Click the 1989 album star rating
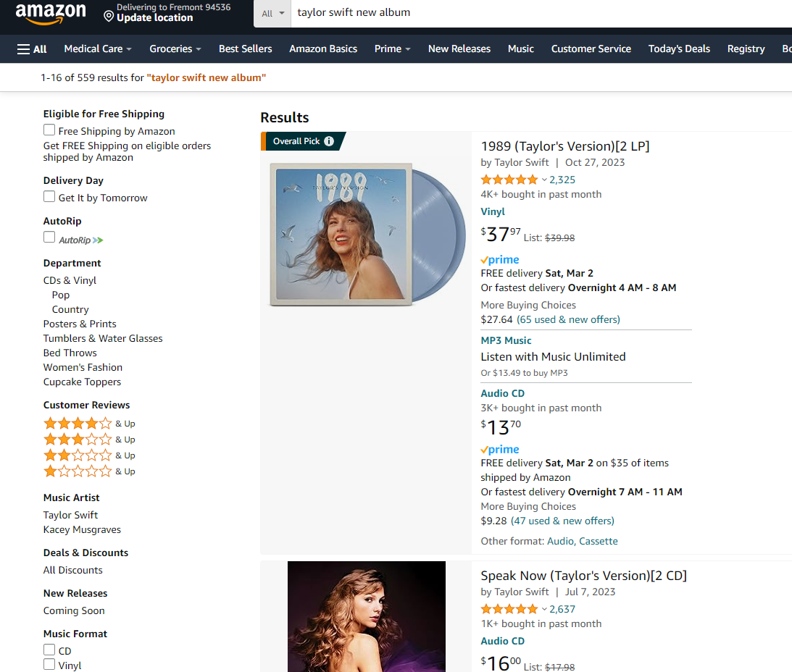Image resolution: width=792 pixels, height=672 pixels. click(x=509, y=180)
